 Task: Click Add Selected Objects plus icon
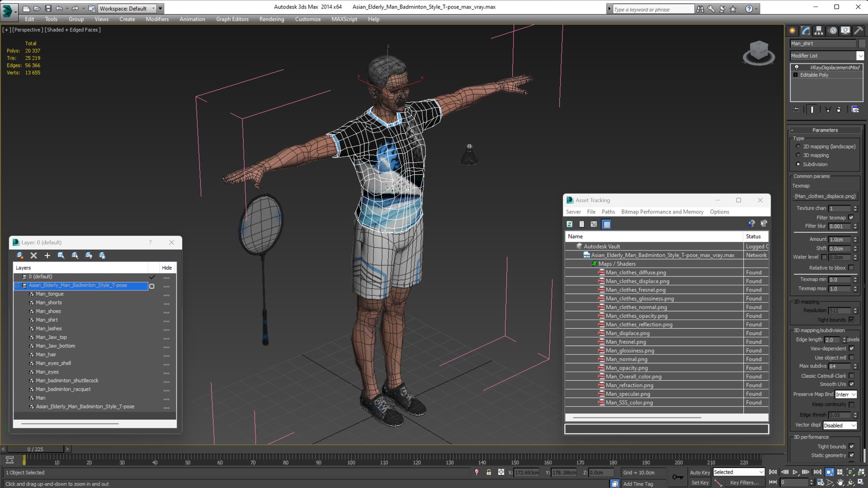click(x=47, y=255)
